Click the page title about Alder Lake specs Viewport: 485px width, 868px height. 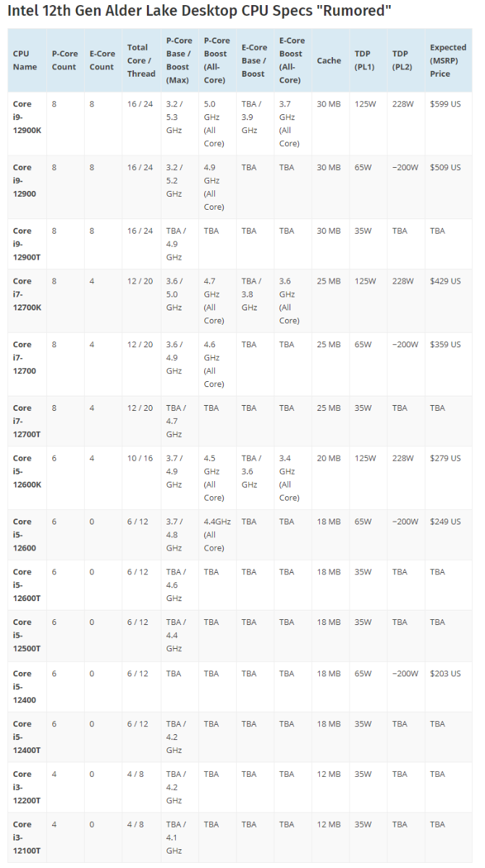(200, 12)
